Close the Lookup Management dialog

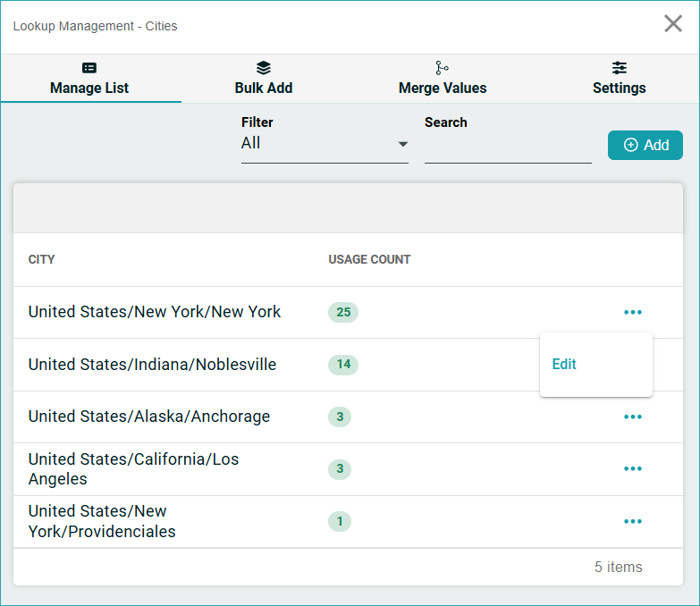coord(673,24)
